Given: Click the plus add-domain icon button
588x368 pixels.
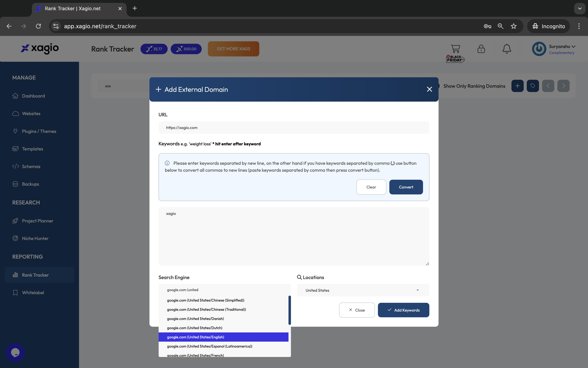Looking at the screenshot, I should click(517, 86).
